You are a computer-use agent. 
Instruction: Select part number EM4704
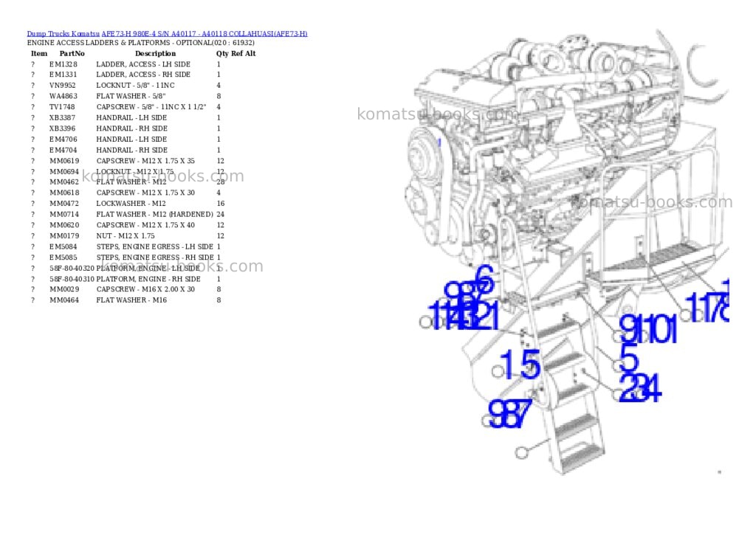pyautogui.click(x=63, y=151)
